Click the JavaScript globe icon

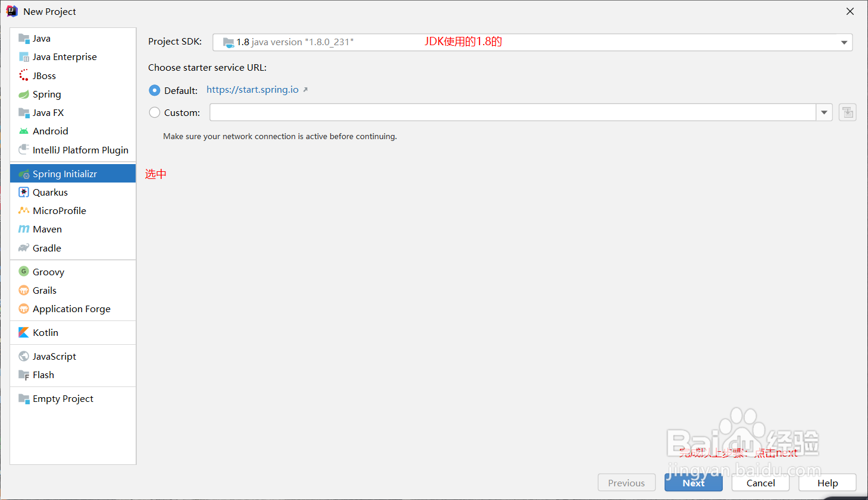(x=24, y=356)
